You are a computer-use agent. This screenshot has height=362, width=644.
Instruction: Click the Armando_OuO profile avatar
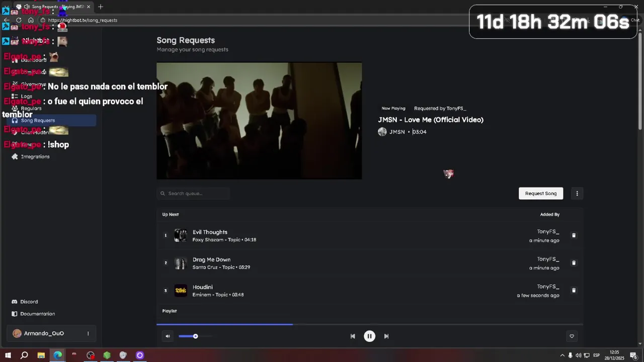(x=17, y=333)
